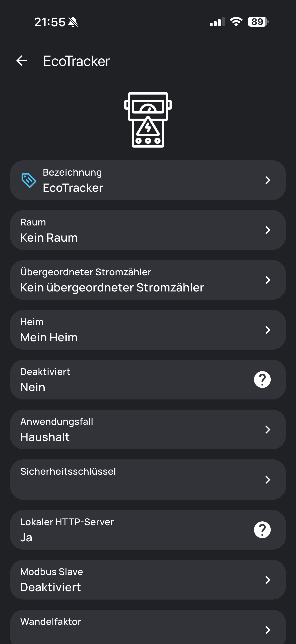Tap the cellular signal strength icon
The width and height of the screenshot is (296, 644).
coord(217,22)
